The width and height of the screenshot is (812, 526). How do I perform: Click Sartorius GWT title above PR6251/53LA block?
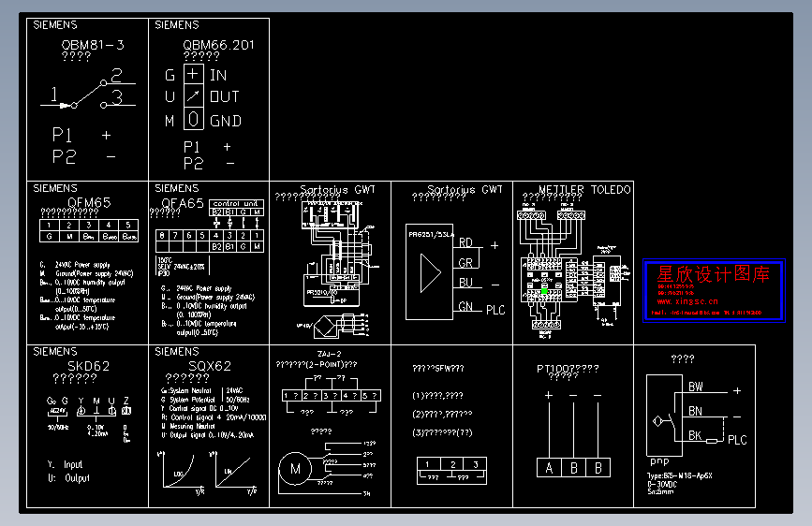465,189
